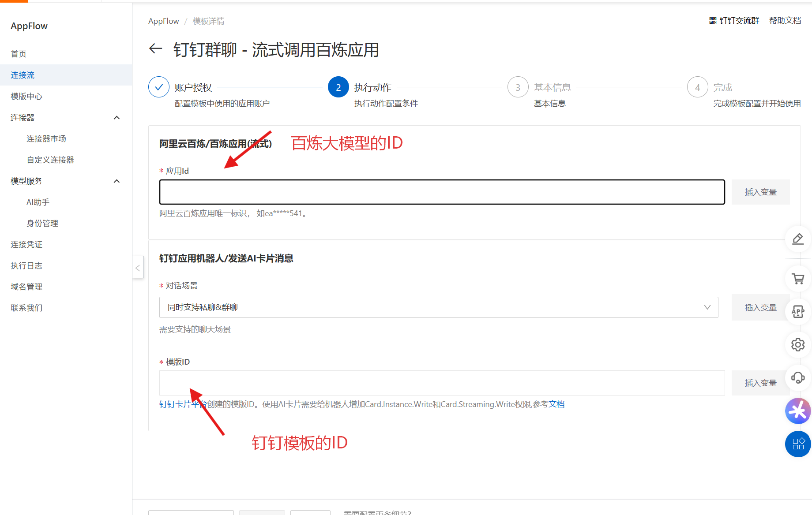Viewport: 812px width, 515px height.
Task: Click 插入变量 beside 对话场景 dropdown
Action: 760,307
